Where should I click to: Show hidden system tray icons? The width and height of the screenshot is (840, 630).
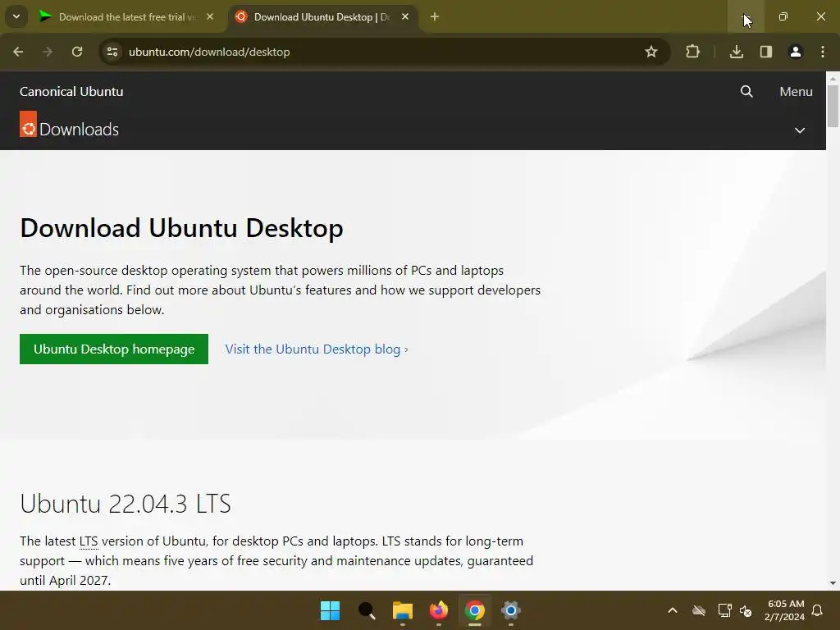[x=673, y=610]
